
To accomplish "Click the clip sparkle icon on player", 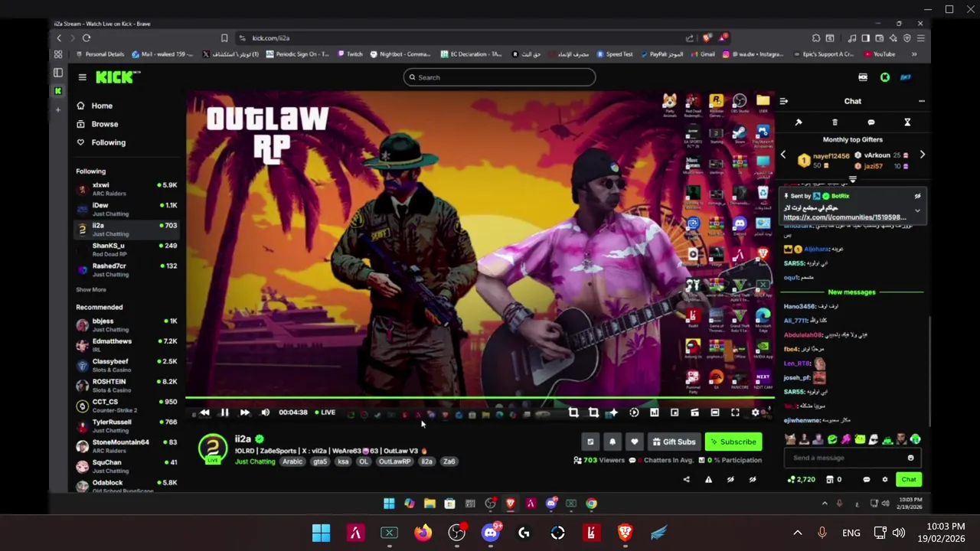I will pyautogui.click(x=613, y=412).
